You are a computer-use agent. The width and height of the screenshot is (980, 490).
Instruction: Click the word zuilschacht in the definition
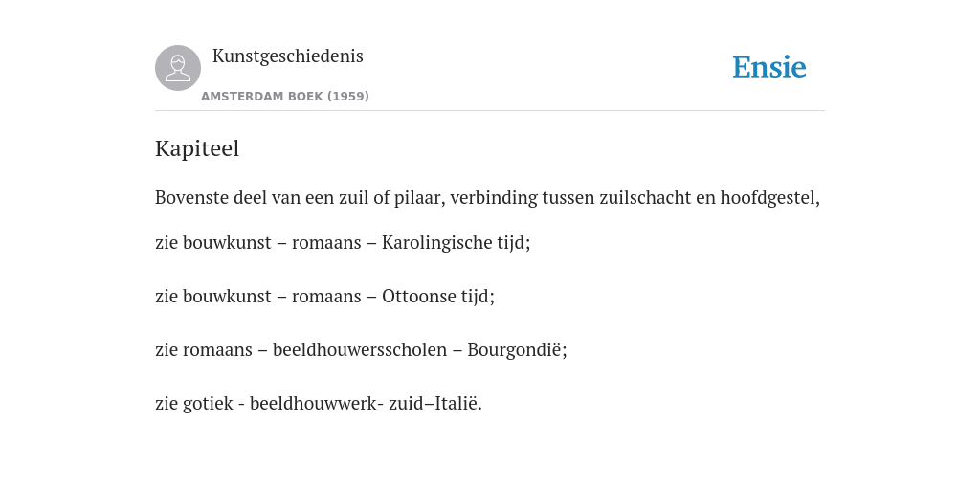tap(645, 198)
